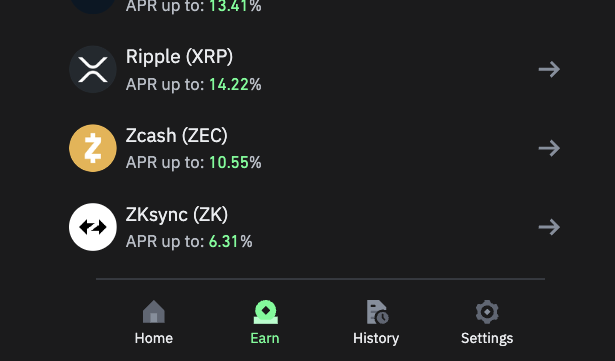Viewport: 615px width, 361px height.
Task: Open ZKsync details via right arrow
Action: (x=549, y=227)
